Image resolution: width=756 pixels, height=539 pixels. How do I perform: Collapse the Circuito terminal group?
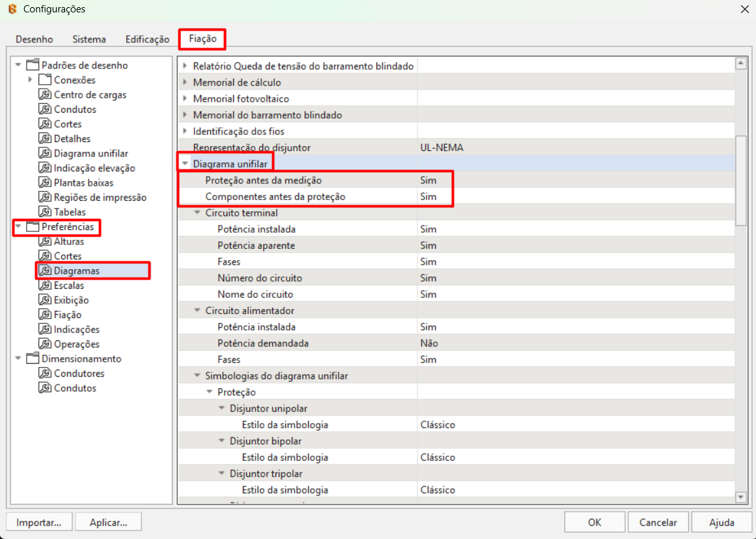point(197,213)
